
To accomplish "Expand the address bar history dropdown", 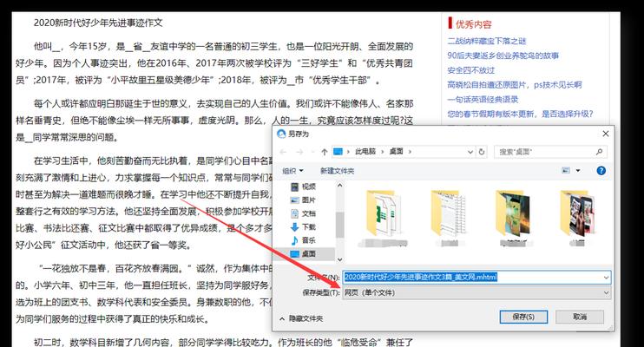I will (x=470, y=152).
